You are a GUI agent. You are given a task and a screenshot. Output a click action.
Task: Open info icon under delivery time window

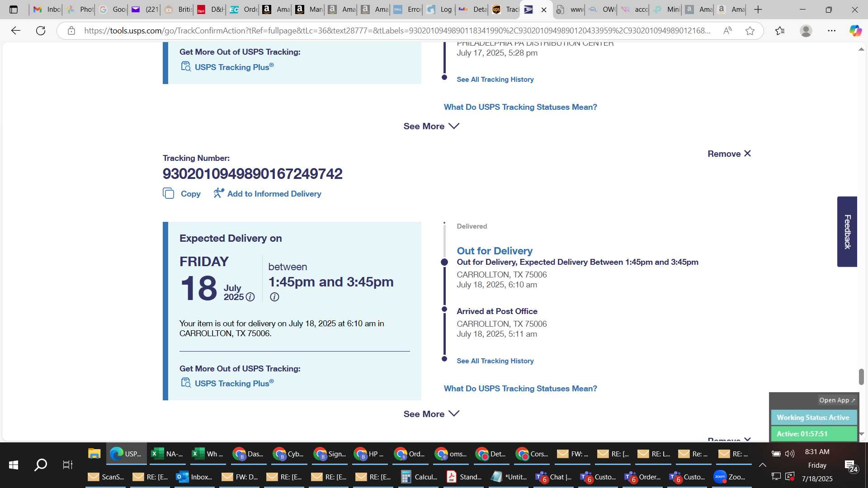274,297
